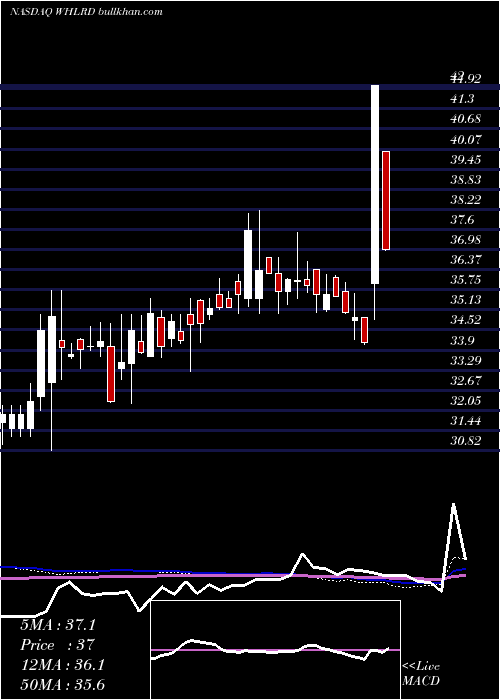This screenshot has width=500, height=700.
Task: Click the Price : 37 readout
Action: (x=57, y=645)
